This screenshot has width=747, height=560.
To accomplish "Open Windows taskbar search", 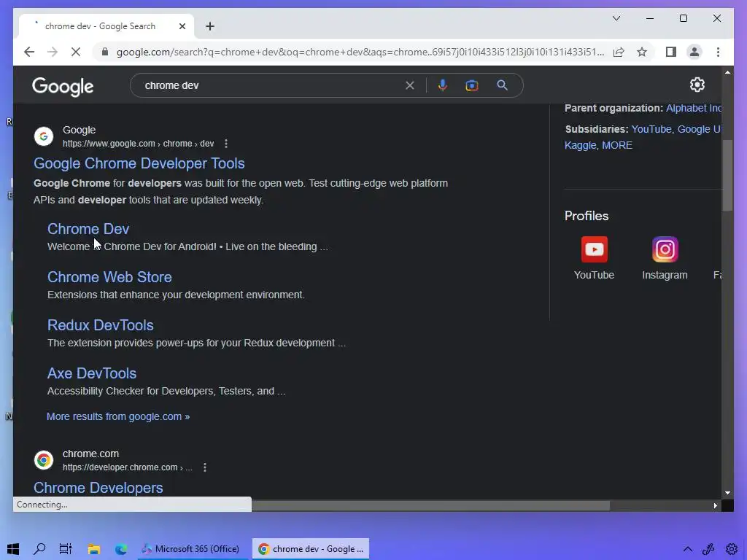I will (x=39, y=549).
